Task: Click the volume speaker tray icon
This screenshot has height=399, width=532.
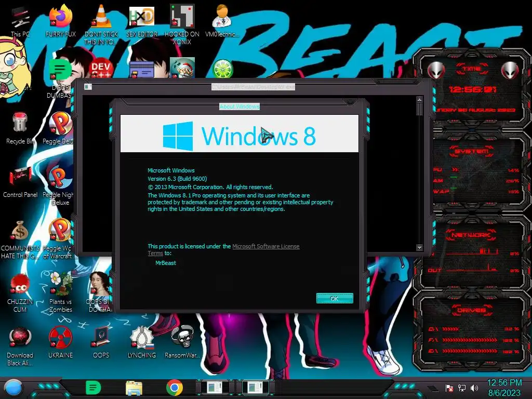Action: click(x=474, y=388)
